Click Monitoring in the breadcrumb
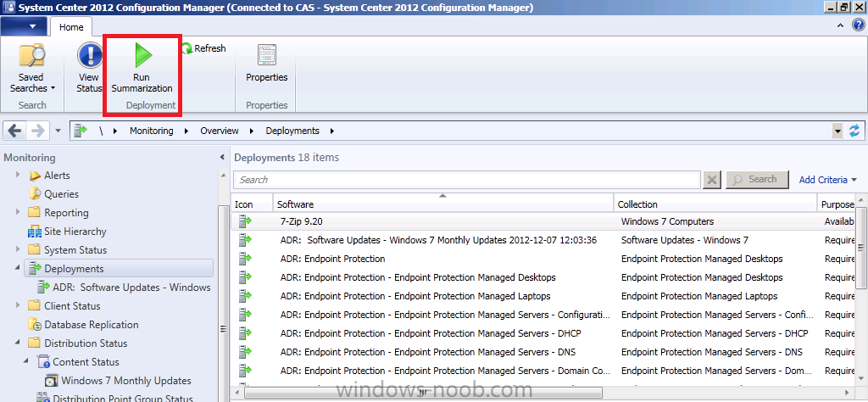868x402 pixels. point(151,131)
